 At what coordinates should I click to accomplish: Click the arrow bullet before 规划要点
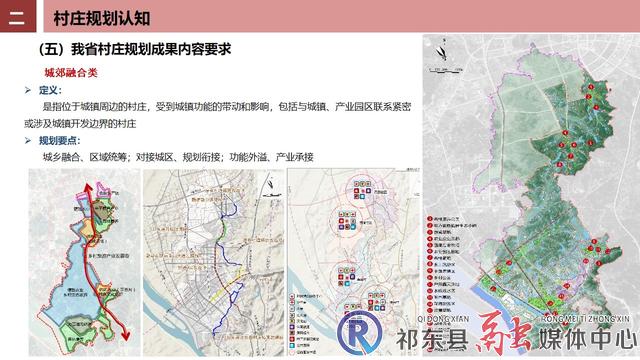[x=28, y=141]
